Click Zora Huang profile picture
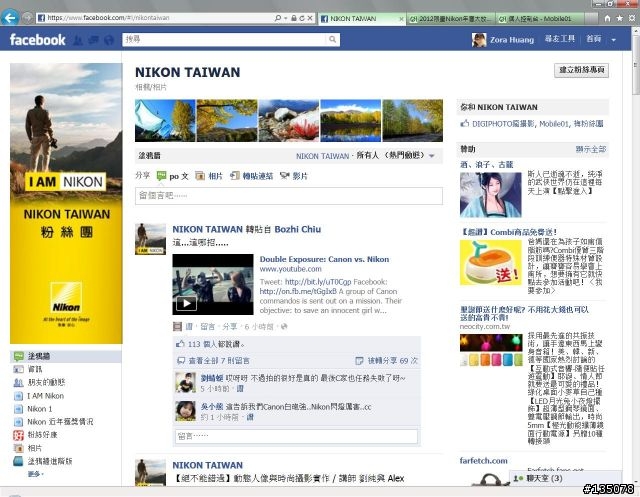The width and height of the screenshot is (640, 497). (x=479, y=40)
